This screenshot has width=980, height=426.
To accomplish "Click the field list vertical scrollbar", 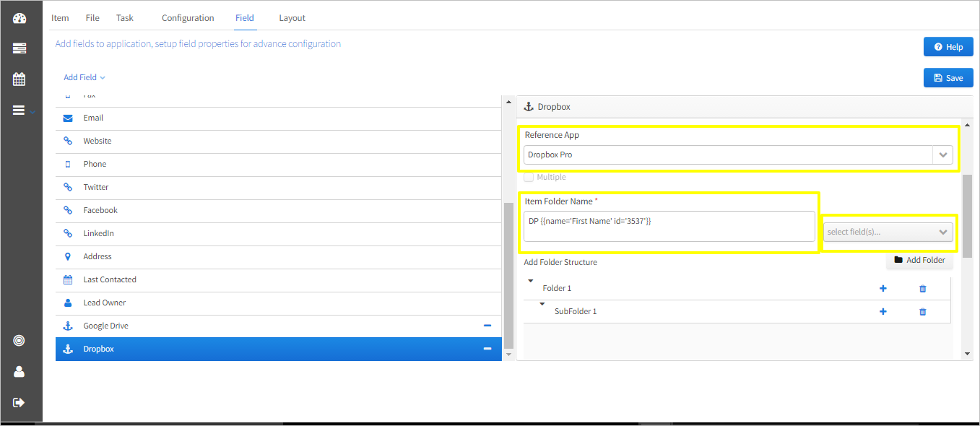I will click(x=508, y=276).
